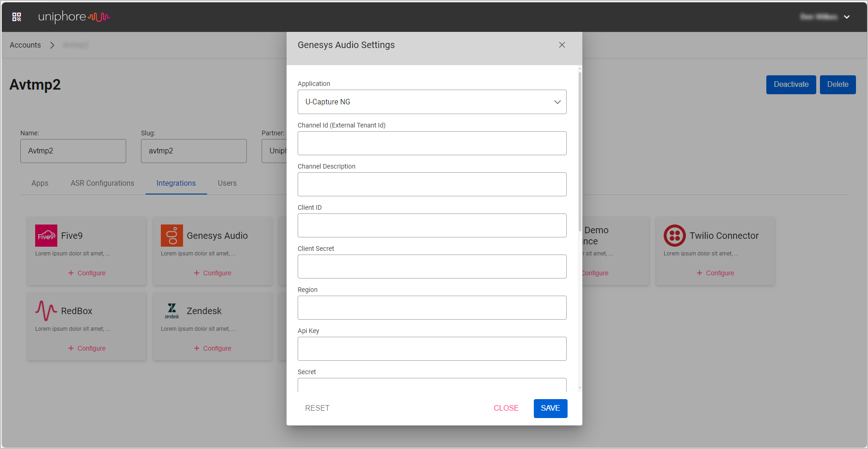
Task: Switch to the ASR Configurations tab
Action: pyautogui.click(x=102, y=183)
